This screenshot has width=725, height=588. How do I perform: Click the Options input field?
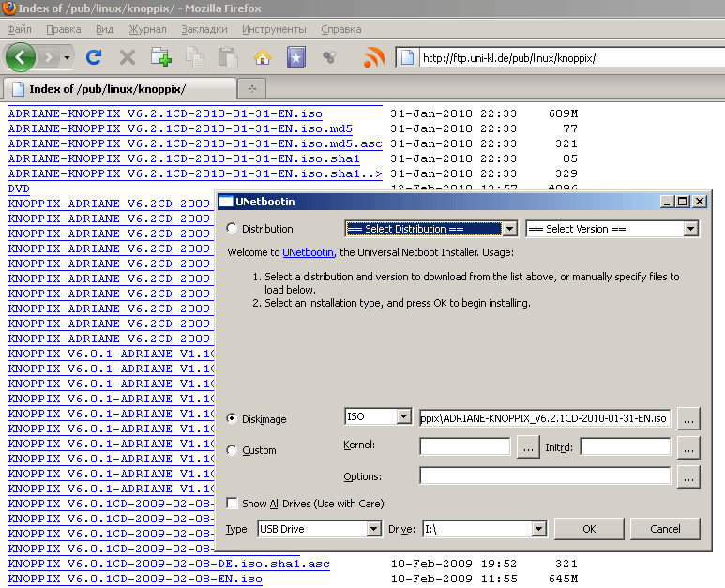pos(545,475)
